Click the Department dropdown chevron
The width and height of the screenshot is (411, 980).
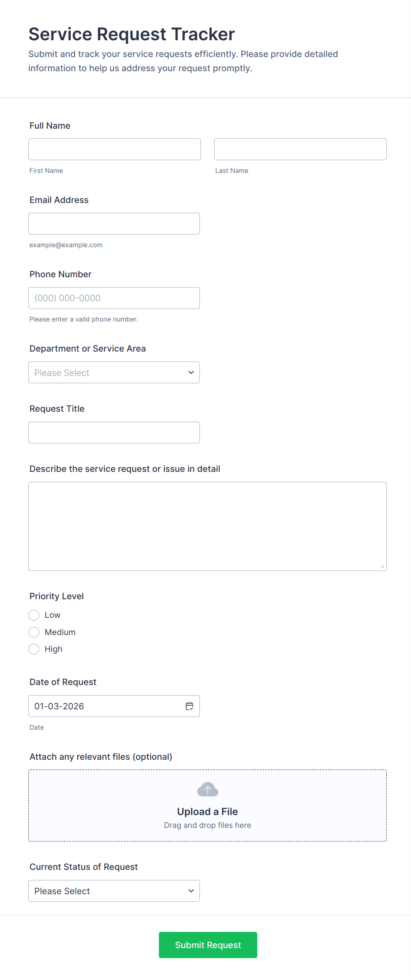(x=191, y=372)
